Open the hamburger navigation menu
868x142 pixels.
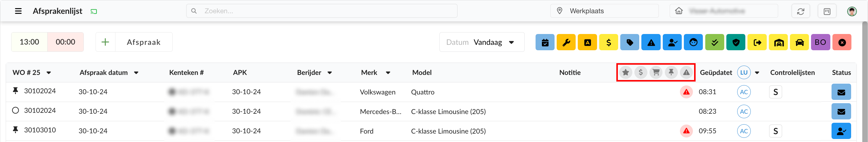18,11
